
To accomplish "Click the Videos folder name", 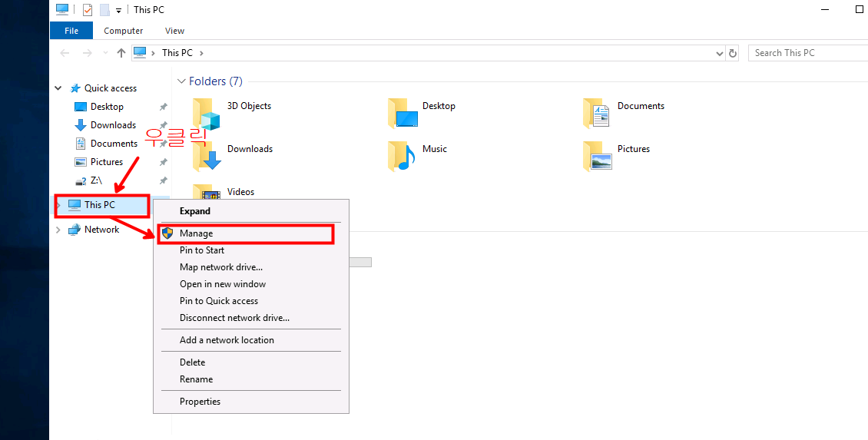I will [x=240, y=192].
